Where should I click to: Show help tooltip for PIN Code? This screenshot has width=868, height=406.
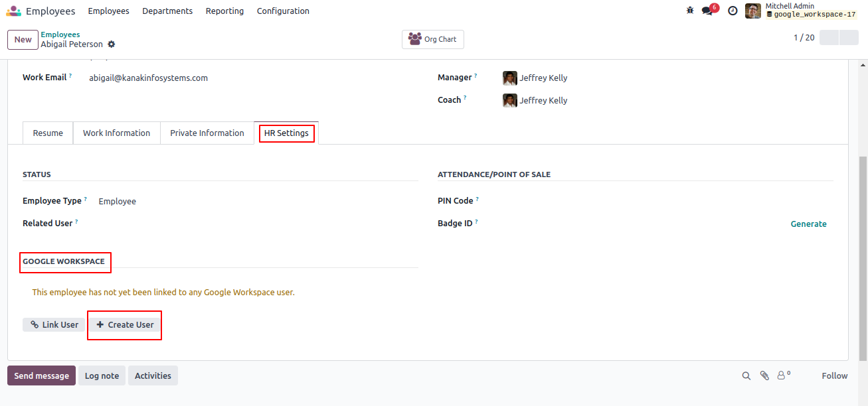point(477,199)
